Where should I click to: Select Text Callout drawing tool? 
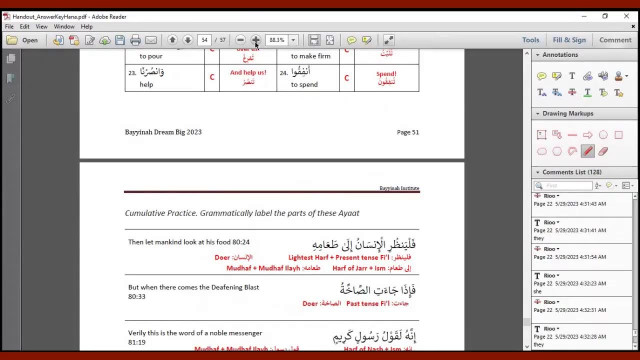coord(557,135)
